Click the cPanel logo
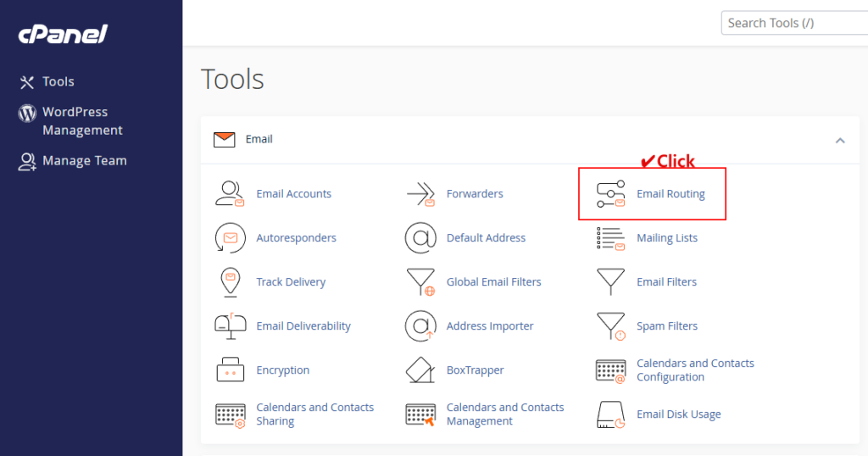 63,35
